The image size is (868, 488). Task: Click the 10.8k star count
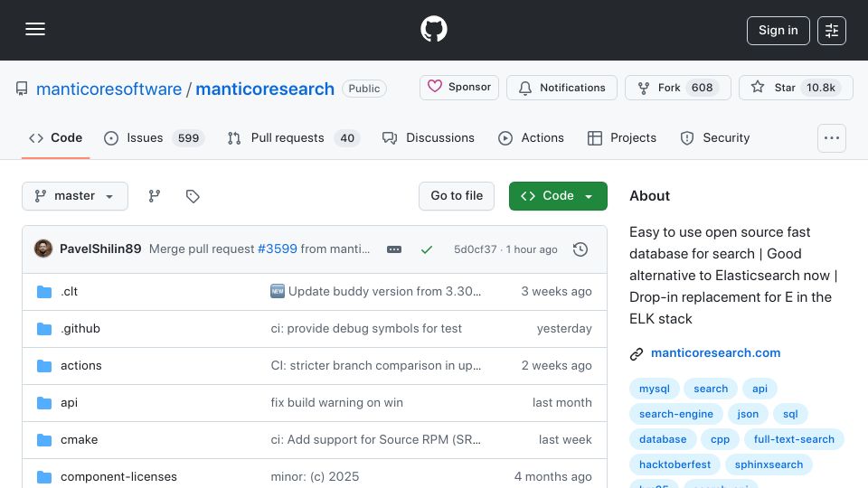pyautogui.click(x=820, y=88)
